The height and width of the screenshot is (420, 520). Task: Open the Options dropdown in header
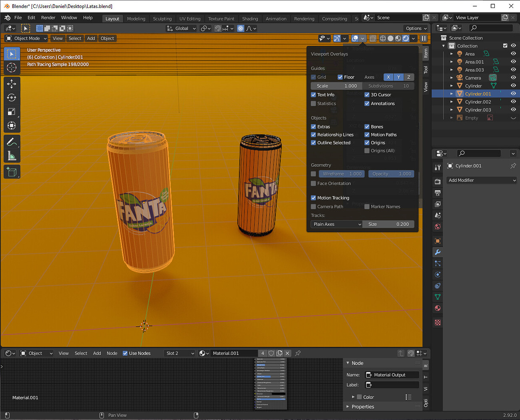[x=416, y=29]
